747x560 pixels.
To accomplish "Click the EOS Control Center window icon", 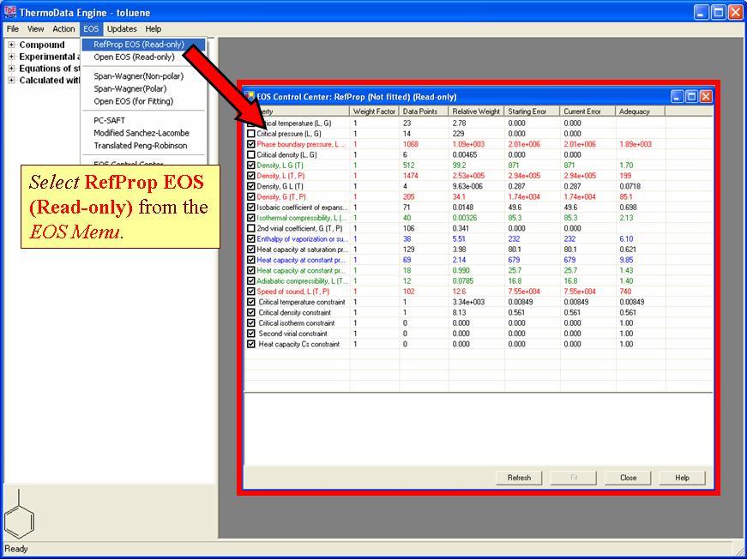I will pyautogui.click(x=250, y=97).
